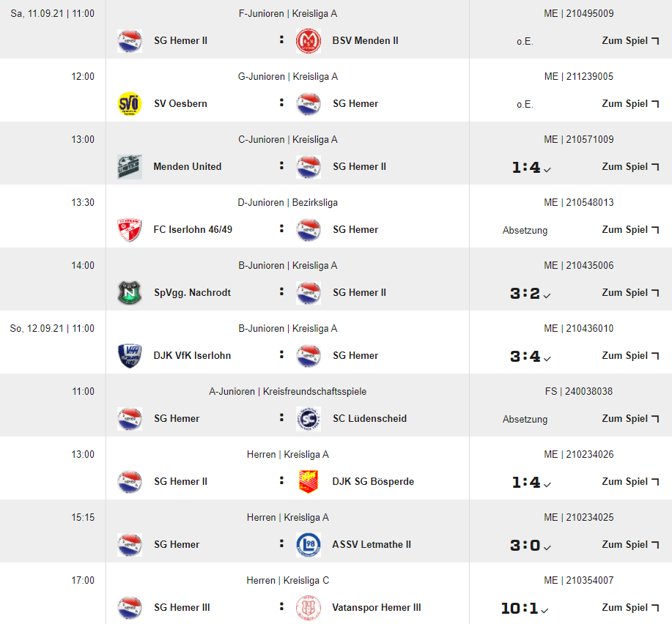Click the FC Iserlohn 46/49 crest

[x=130, y=230]
